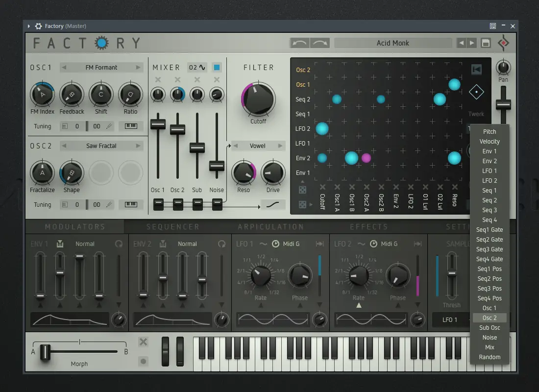Open the Vowel filter type dropdown

(258, 146)
